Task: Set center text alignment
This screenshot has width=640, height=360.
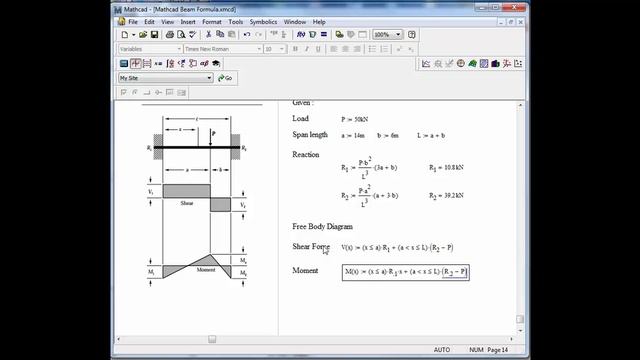Action: tap(345, 49)
